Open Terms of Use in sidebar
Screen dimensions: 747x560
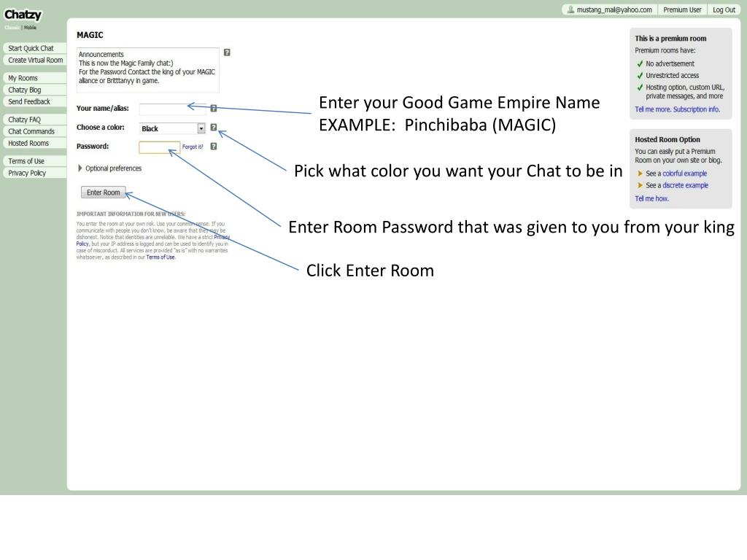pos(34,161)
